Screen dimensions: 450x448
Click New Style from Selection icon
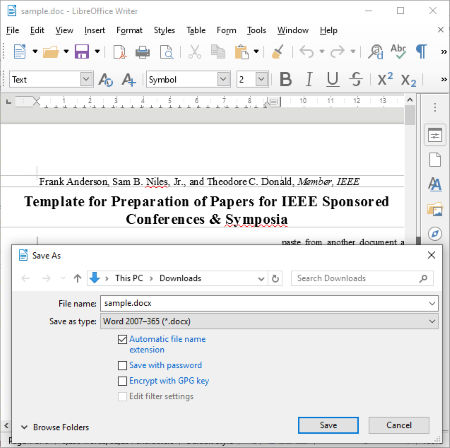click(129, 80)
